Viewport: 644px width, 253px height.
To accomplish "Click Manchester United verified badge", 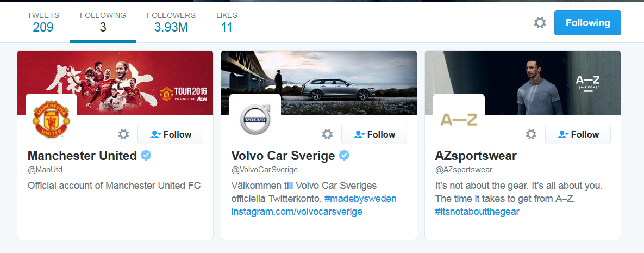I will (x=146, y=156).
